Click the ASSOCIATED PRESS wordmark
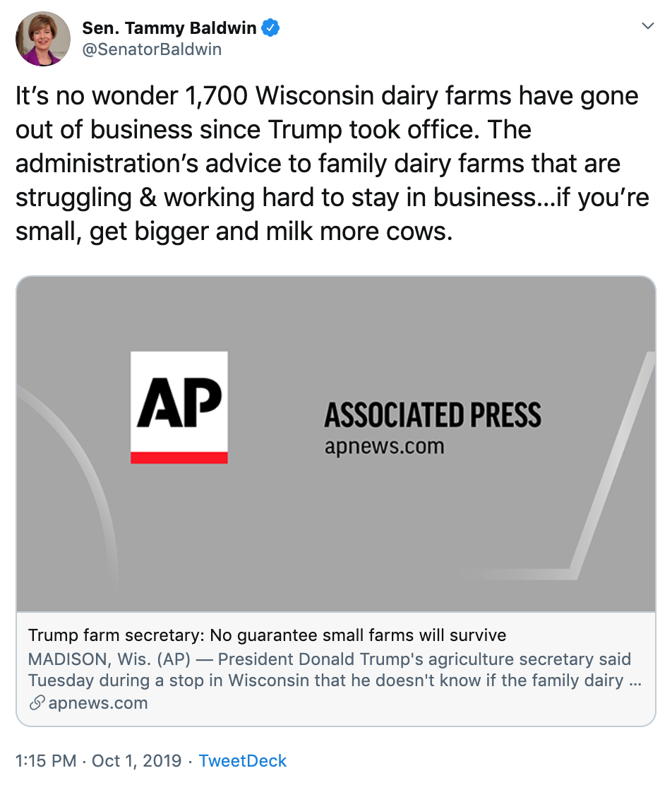The image size is (672, 785). tap(433, 415)
